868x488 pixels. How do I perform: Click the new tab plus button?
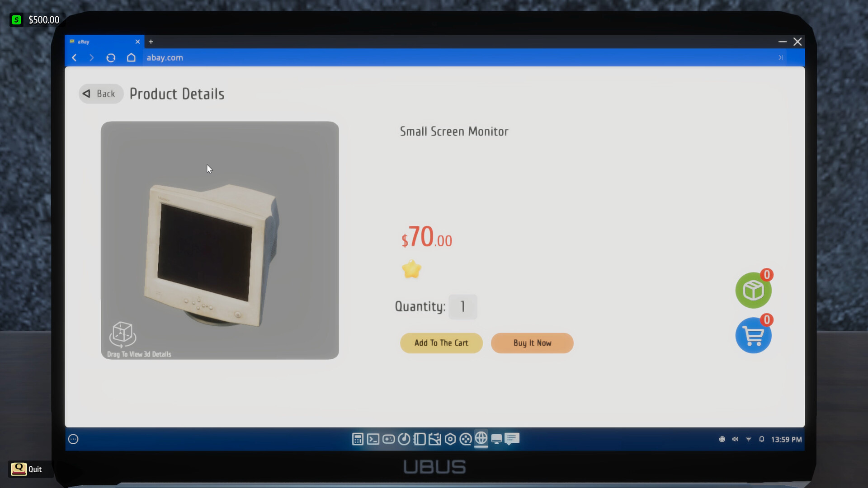click(x=151, y=41)
